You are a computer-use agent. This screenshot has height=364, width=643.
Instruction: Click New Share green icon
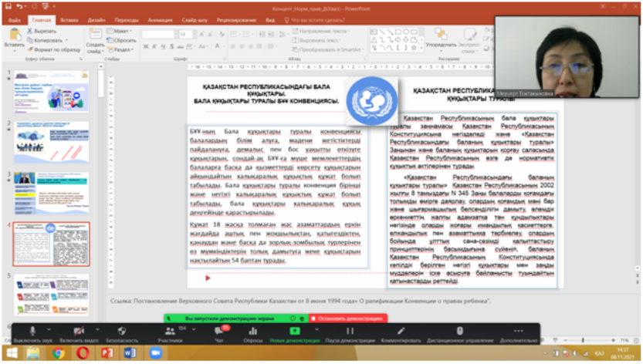click(294, 330)
